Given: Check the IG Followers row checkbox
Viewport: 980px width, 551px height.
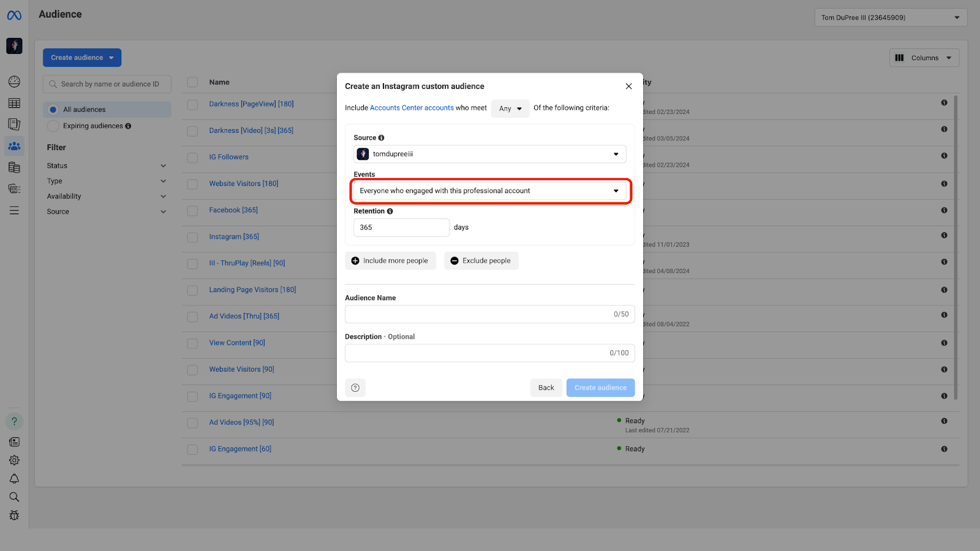Looking at the screenshot, I should coord(192,158).
